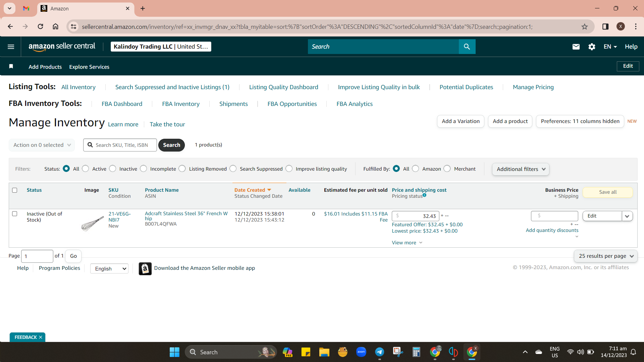This screenshot has height=362, width=644.
Task: Open the Shipments tab
Action: click(x=233, y=104)
